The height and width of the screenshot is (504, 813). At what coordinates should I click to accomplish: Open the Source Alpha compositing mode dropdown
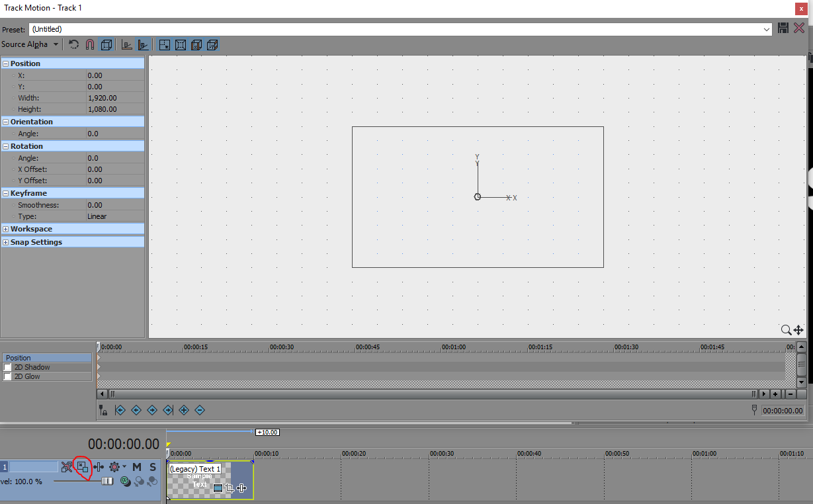point(30,44)
